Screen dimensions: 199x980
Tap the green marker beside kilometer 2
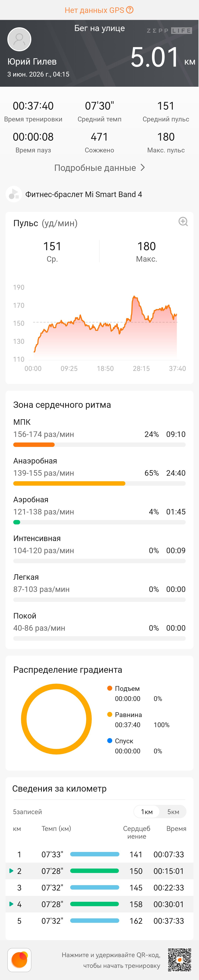[x=11, y=870]
